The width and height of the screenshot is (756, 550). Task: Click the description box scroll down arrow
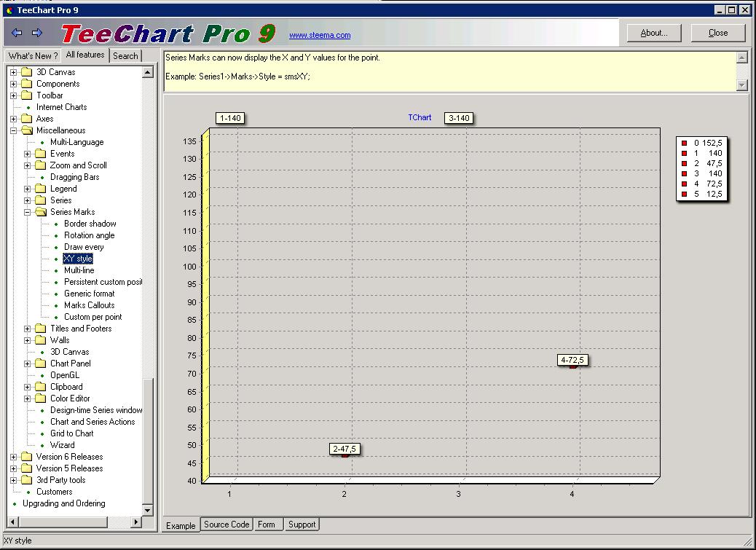pos(741,85)
